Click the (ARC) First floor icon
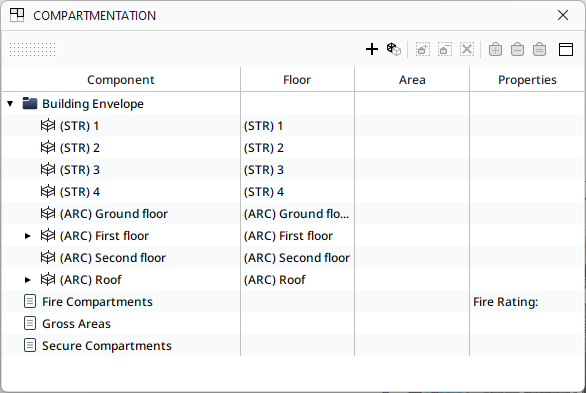This screenshot has height=393, width=586. point(48,236)
